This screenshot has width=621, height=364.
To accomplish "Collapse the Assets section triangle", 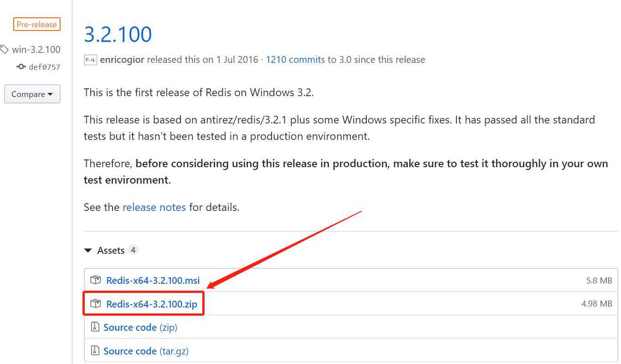I will 87,251.
